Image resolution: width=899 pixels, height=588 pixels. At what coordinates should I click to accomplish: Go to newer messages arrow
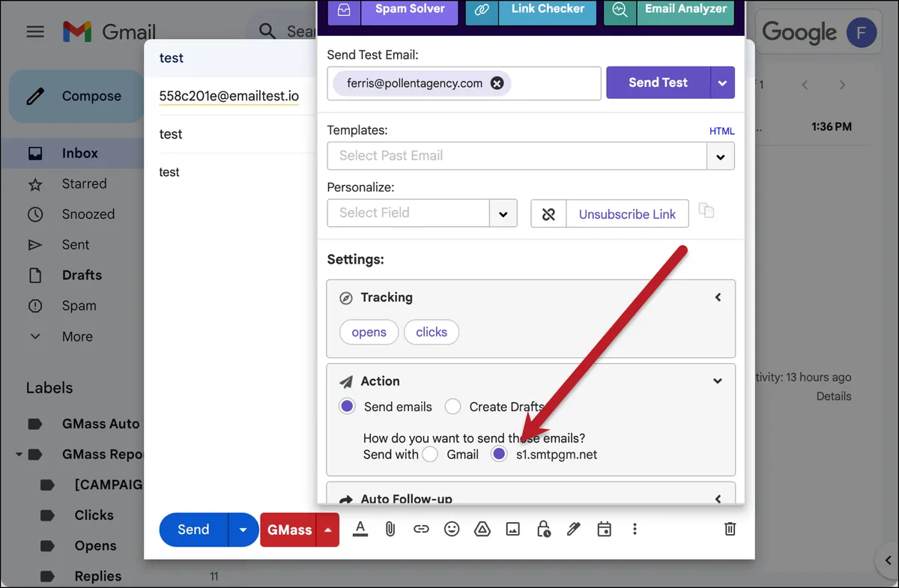pyautogui.click(x=805, y=85)
